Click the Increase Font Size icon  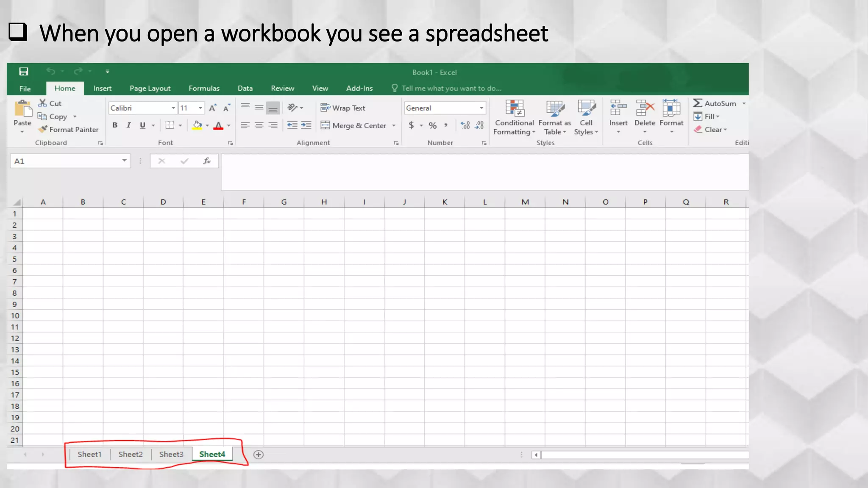click(x=213, y=108)
